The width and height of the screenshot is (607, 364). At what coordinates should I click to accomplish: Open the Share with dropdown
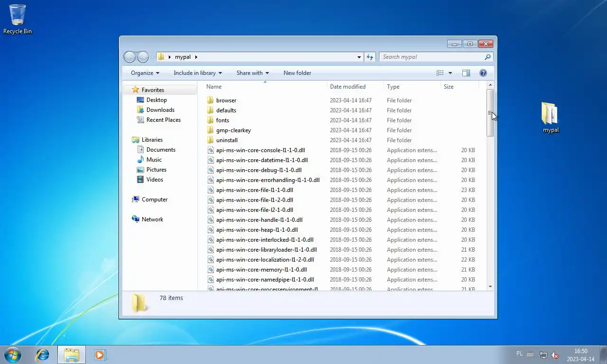coord(253,73)
